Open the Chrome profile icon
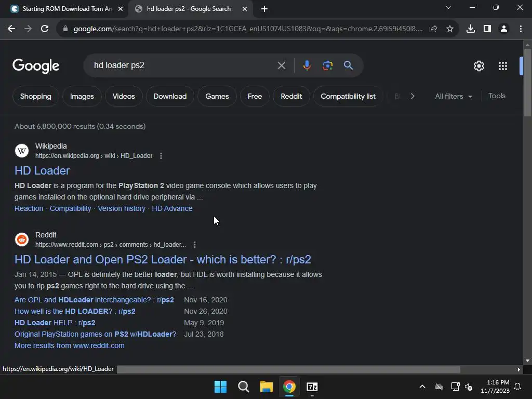Image resolution: width=532 pixels, height=399 pixels. pyautogui.click(x=504, y=29)
